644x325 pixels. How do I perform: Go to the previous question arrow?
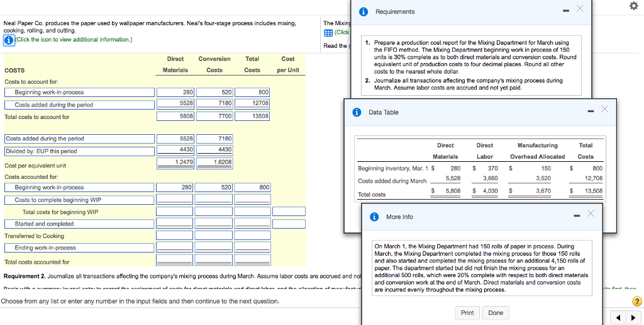pos(617,317)
